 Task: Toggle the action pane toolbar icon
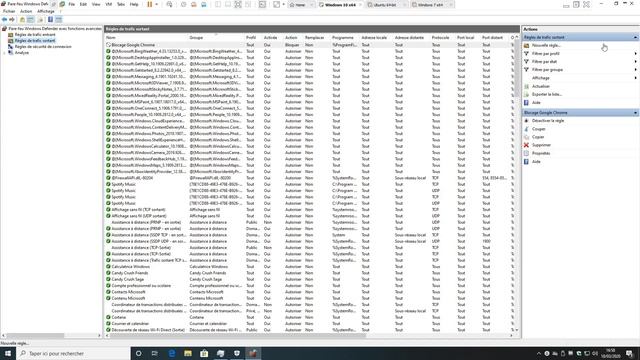(59, 20)
